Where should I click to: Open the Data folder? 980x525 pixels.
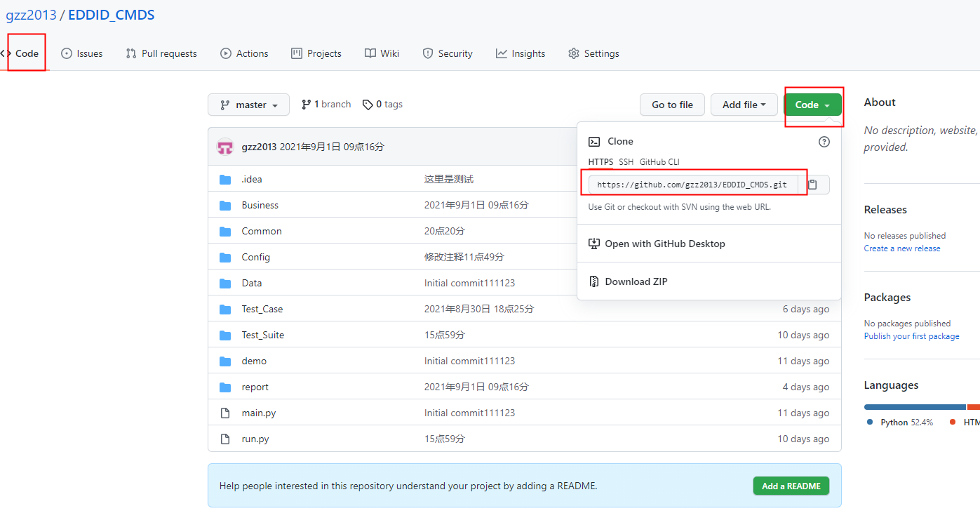tap(252, 283)
